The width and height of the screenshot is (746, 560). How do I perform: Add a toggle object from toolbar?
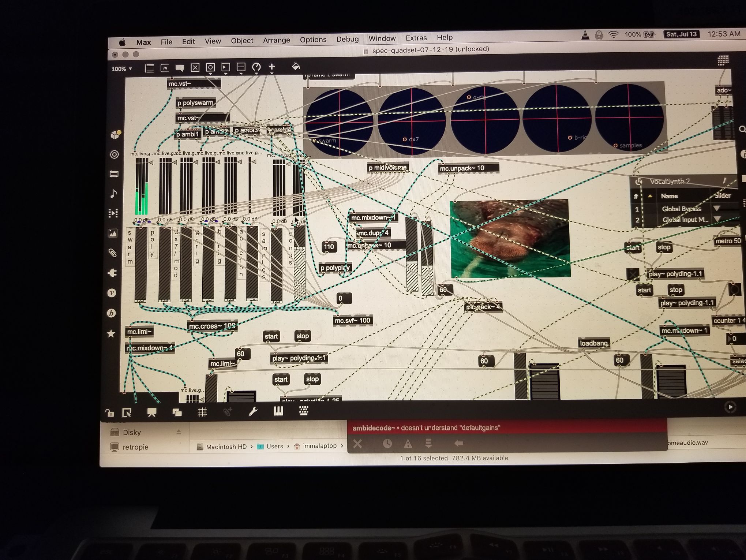pyautogui.click(x=195, y=68)
